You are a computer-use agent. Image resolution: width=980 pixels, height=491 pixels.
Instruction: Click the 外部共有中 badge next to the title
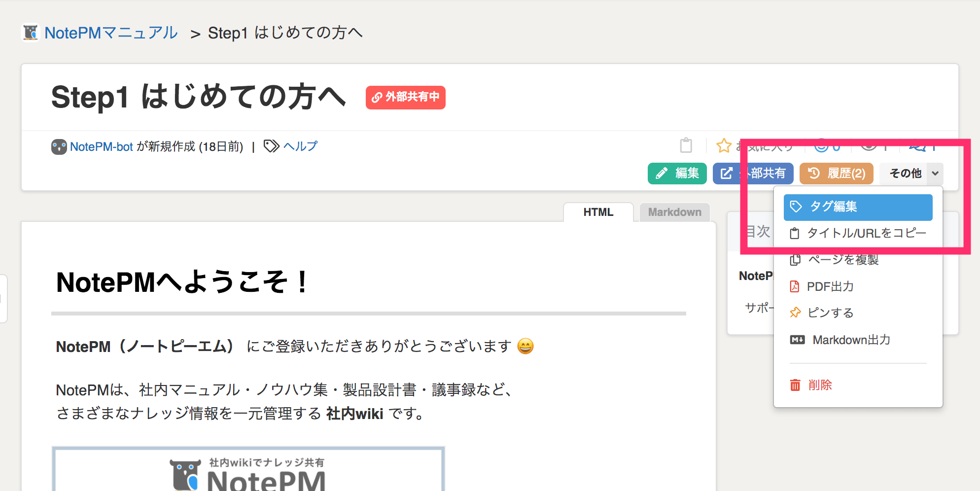coord(405,98)
